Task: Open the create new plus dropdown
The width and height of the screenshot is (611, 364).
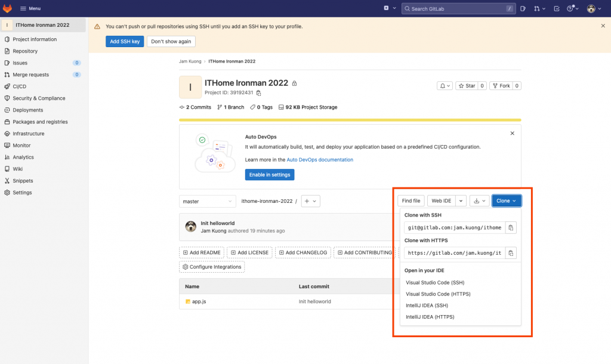Action: point(390,8)
